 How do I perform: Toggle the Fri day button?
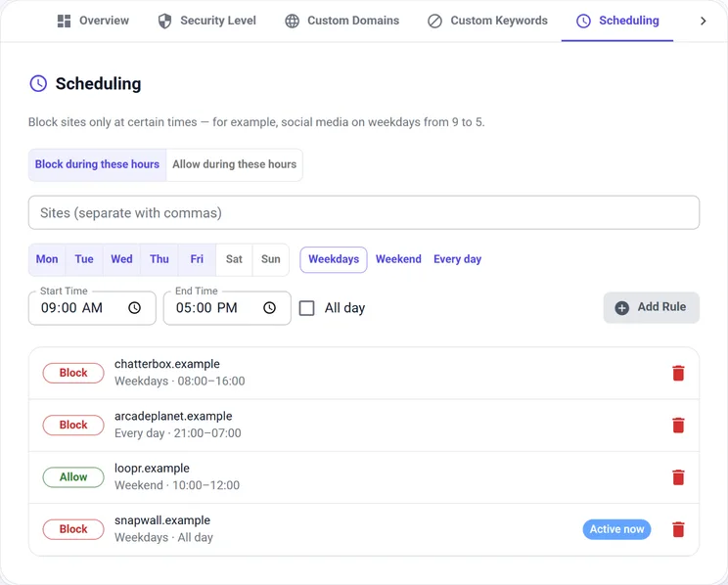pyautogui.click(x=197, y=259)
